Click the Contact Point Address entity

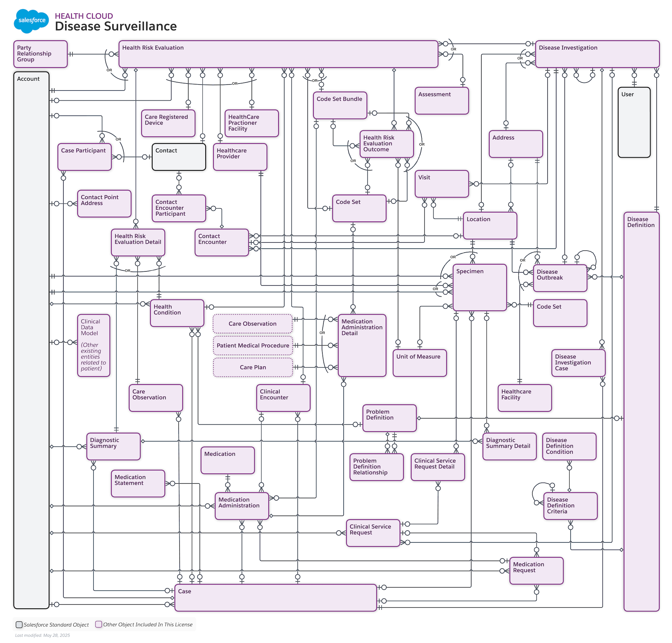(x=104, y=204)
